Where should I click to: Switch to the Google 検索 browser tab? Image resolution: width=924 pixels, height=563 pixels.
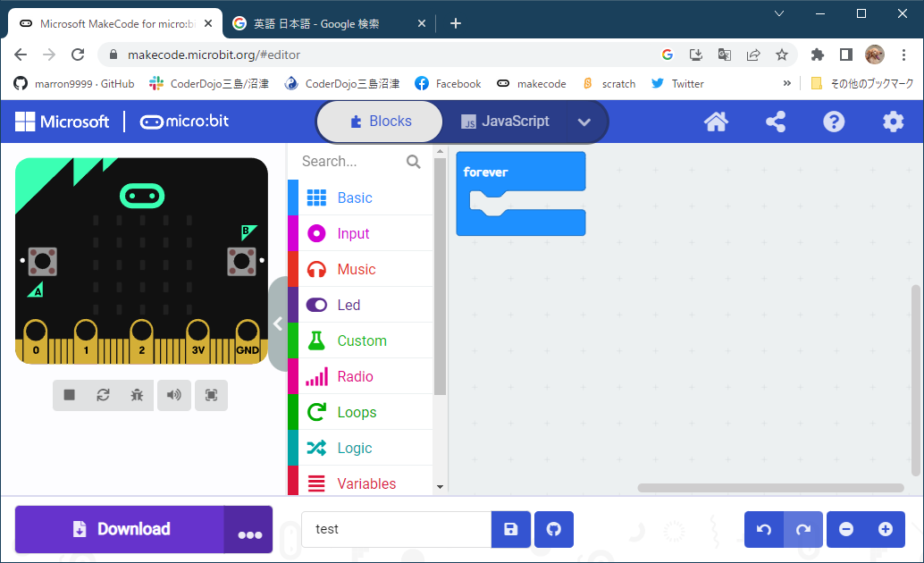(317, 23)
